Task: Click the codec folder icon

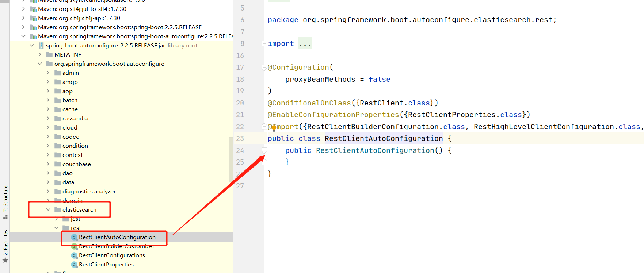Action: [x=57, y=137]
